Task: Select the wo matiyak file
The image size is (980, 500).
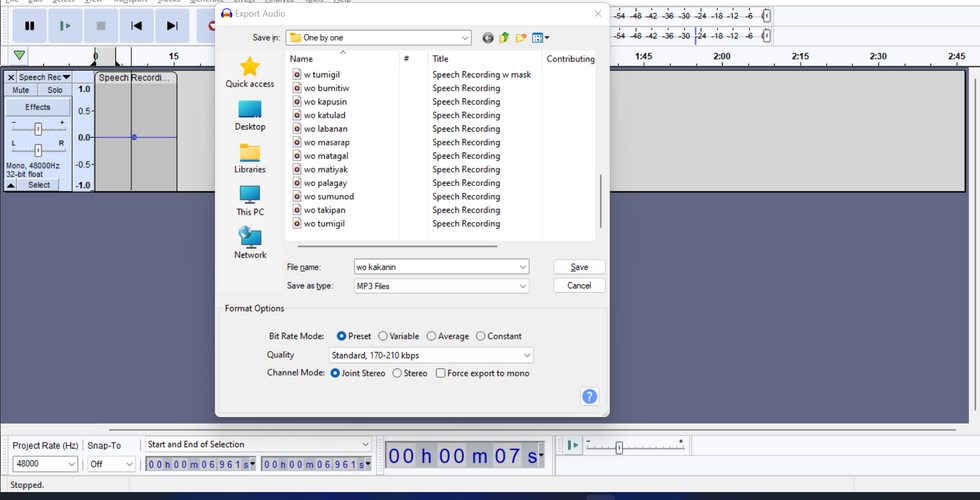Action: [326, 169]
